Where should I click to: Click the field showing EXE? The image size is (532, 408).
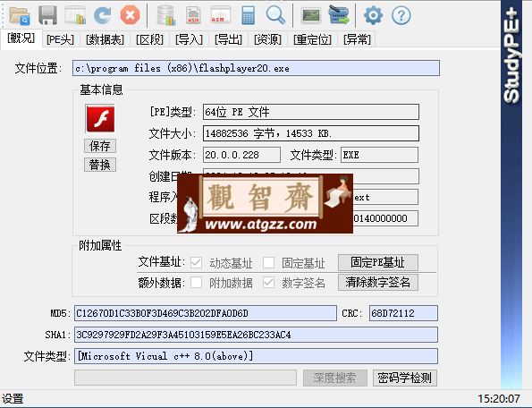coord(379,155)
